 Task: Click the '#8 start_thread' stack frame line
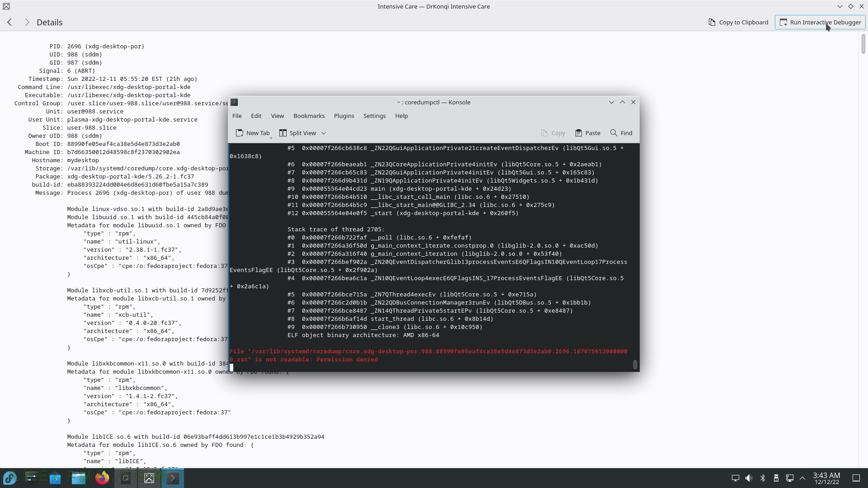[x=390, y=319]
